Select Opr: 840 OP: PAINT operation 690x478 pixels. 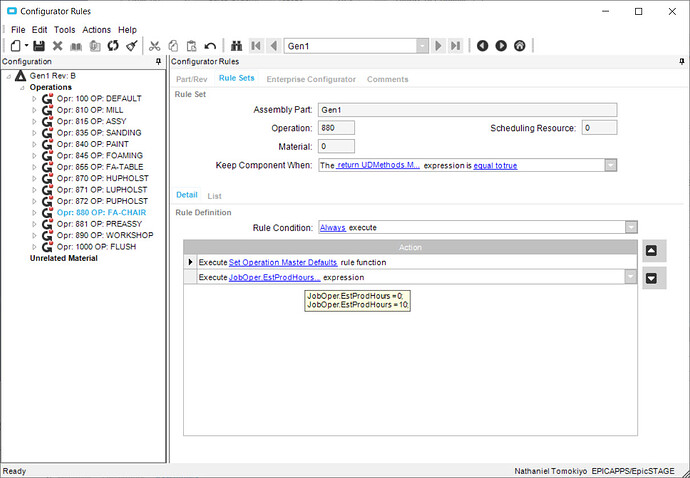[92, 144]
